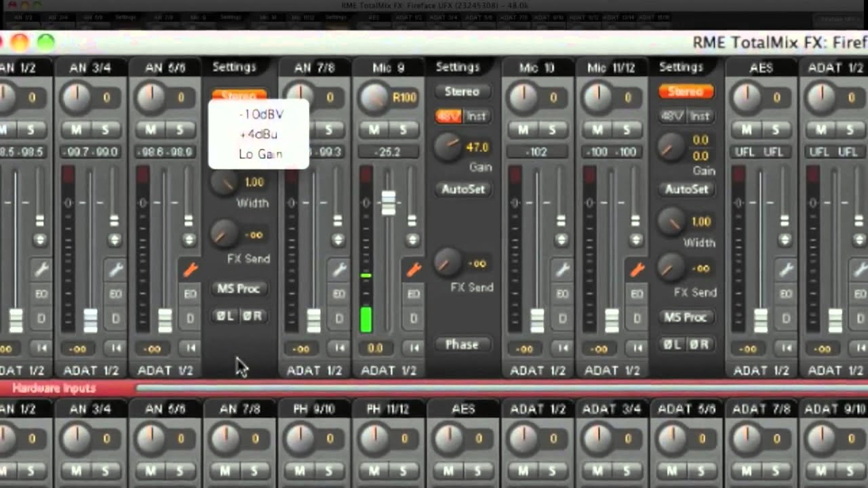Open Dynamics D panel on AN 7/8
Image resolution: width=868 pixels, height=488 pixels.
[340, 319]
